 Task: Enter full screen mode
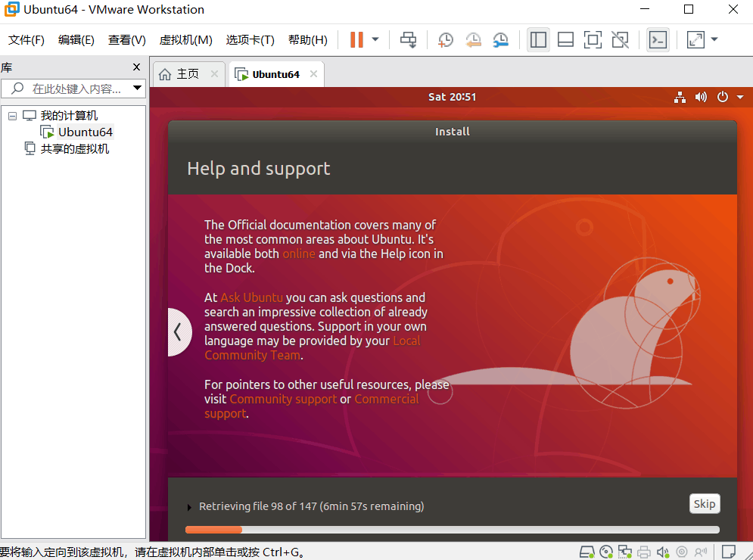(x=593, y=39)
